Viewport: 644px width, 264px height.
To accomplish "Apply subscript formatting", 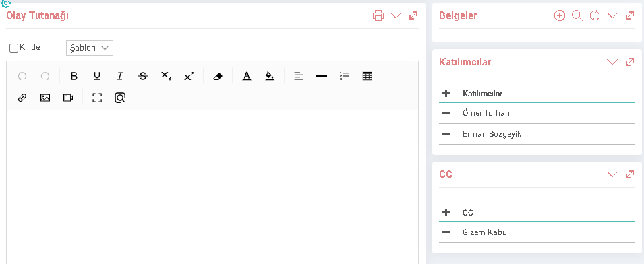I will 166,76.
